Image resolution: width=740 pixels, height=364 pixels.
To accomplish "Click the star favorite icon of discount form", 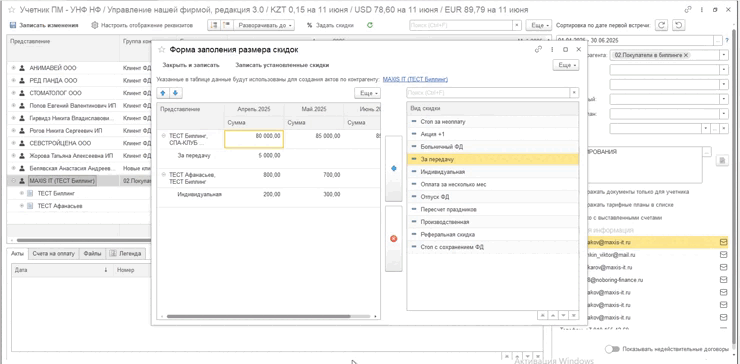I will [161, 50].
